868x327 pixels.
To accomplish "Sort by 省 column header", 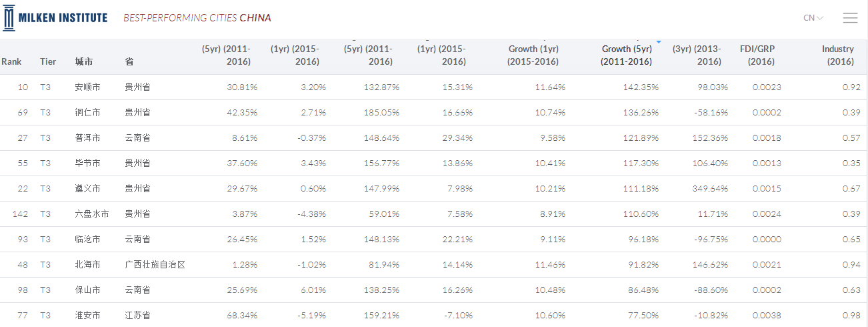I will point(129,61).
